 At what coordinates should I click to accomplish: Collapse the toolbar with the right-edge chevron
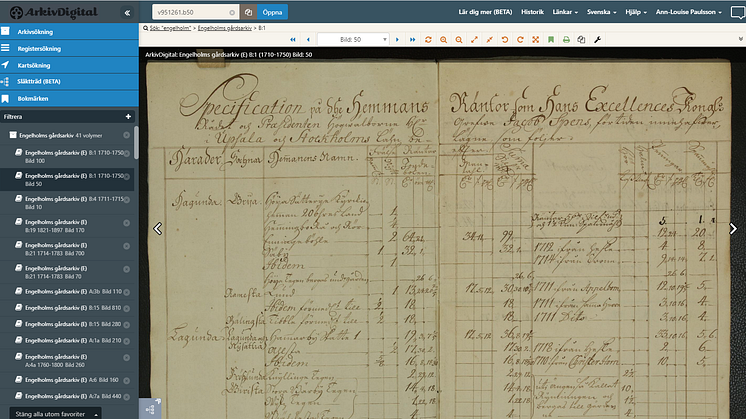pos(741,39)
